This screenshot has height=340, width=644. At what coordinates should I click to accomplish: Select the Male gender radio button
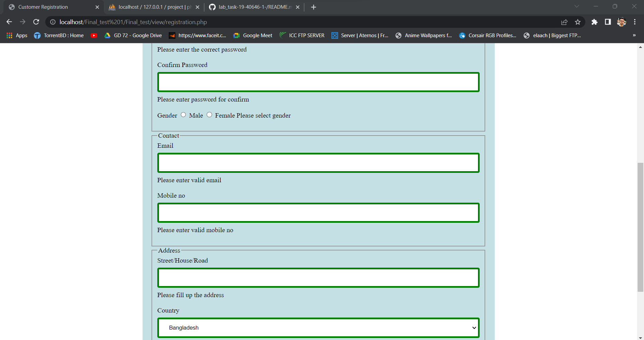click(x=183, y=115)
